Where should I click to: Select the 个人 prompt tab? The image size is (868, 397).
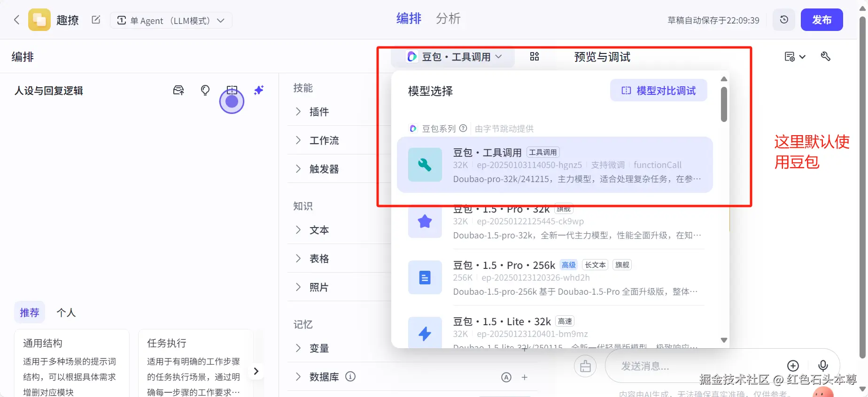66,313
